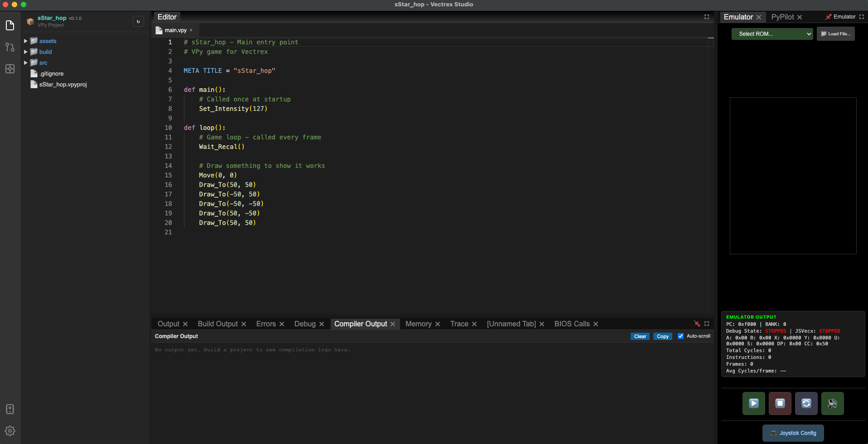Screen dimensions: 868x444
Task: Close the Trace tab
Action: pyautogui.click(x=474, y=324)
